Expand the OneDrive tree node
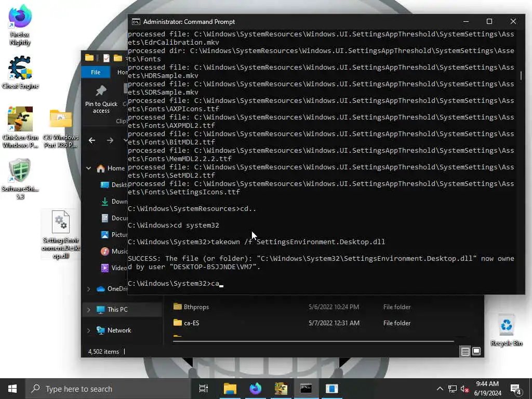The width and height of the screenshot is (532, 399). pyautogui.click(x=88, y=289)
